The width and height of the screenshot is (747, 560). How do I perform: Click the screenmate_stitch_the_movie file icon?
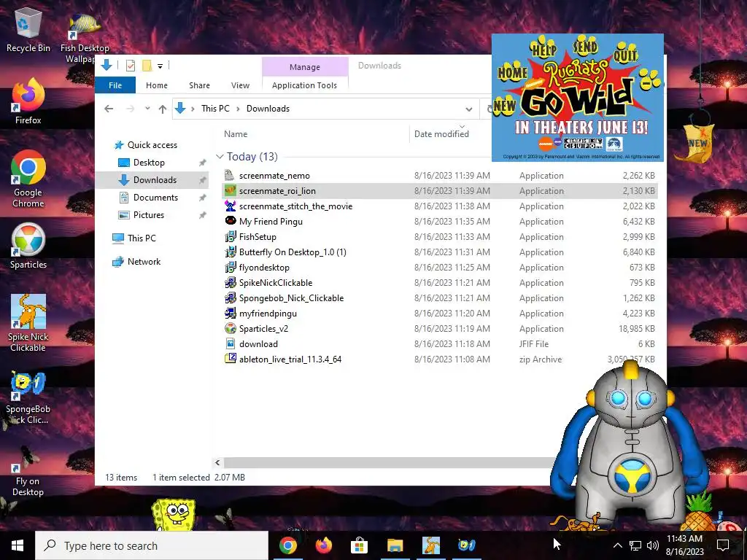(230, 206)
